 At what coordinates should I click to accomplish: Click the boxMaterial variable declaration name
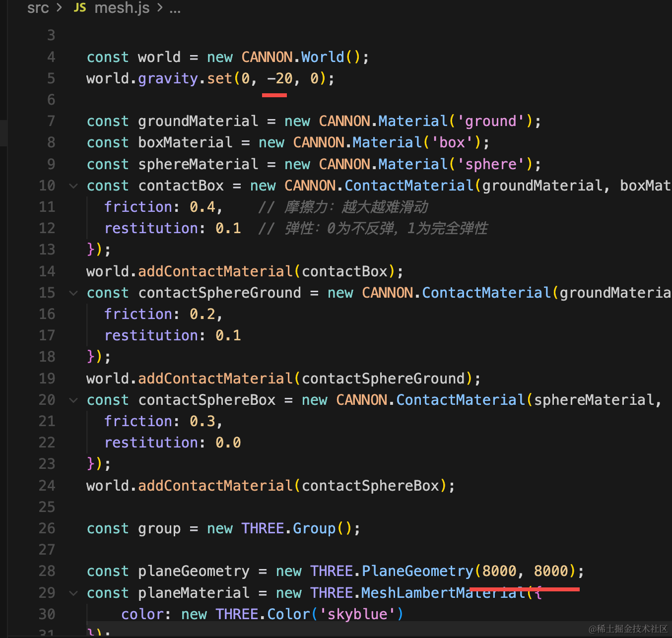[x=185, y=142]
